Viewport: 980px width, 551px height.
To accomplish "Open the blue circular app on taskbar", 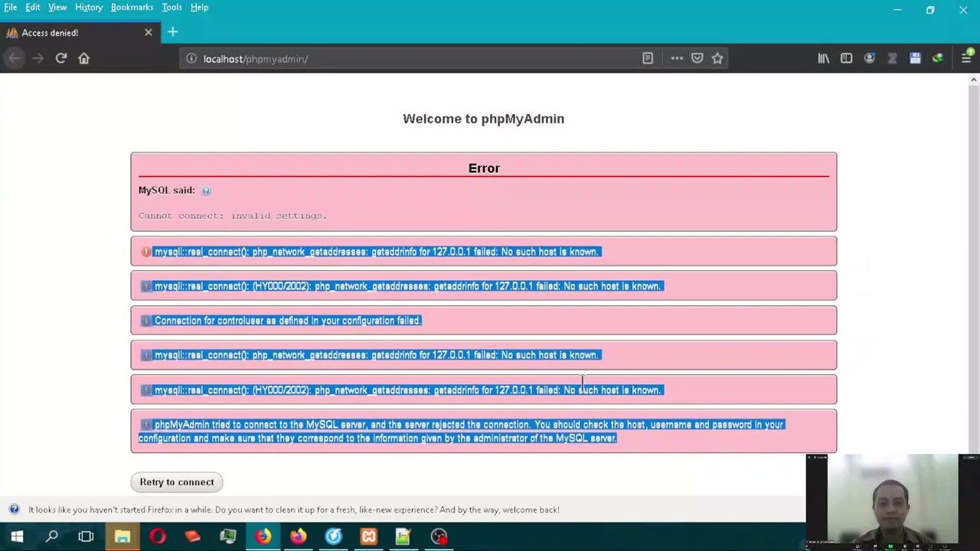I will [333, 536].
